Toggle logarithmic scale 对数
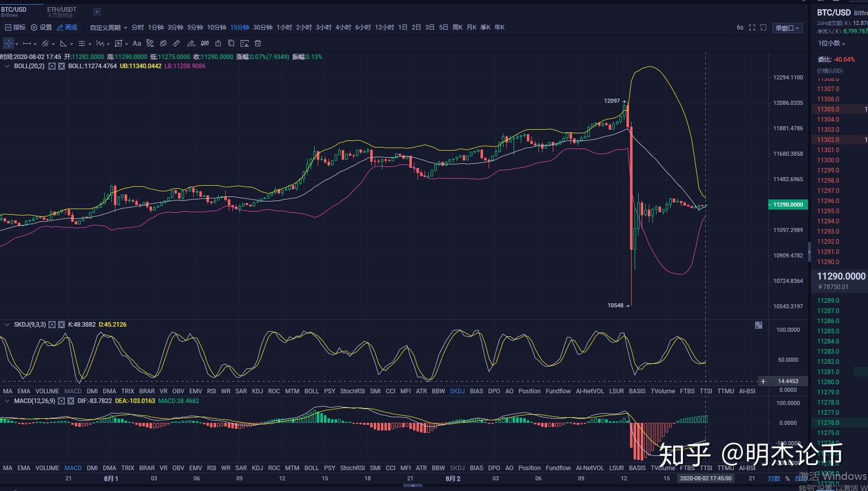868x491 pixels. pos(773,478)
